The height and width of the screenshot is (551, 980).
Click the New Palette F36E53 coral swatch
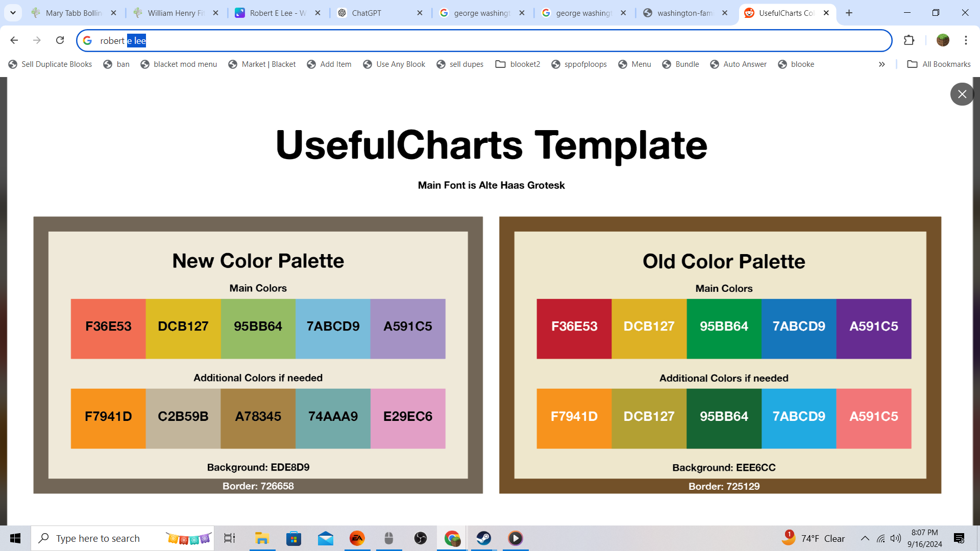tap(108, 329)
